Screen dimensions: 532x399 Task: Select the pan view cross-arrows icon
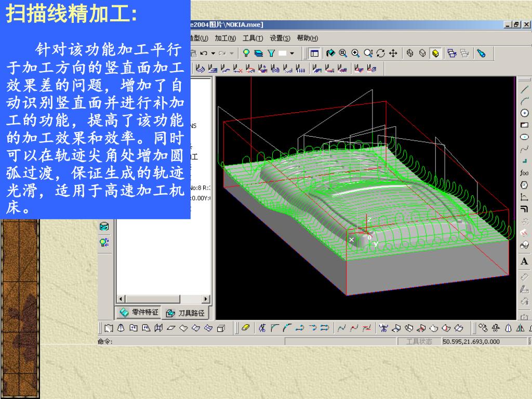coord(393,54)
